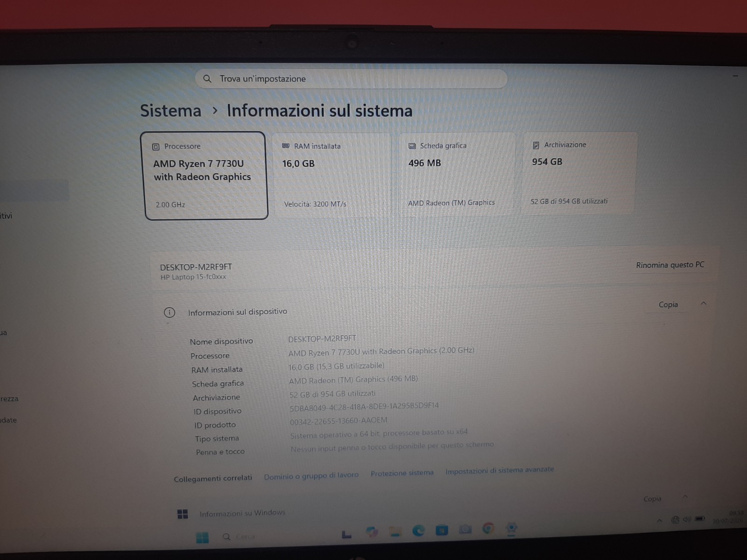This screenshot has width=747, height=560.
Task: Go back to Sistema via breadcrumb
Action: click(171, 111)
